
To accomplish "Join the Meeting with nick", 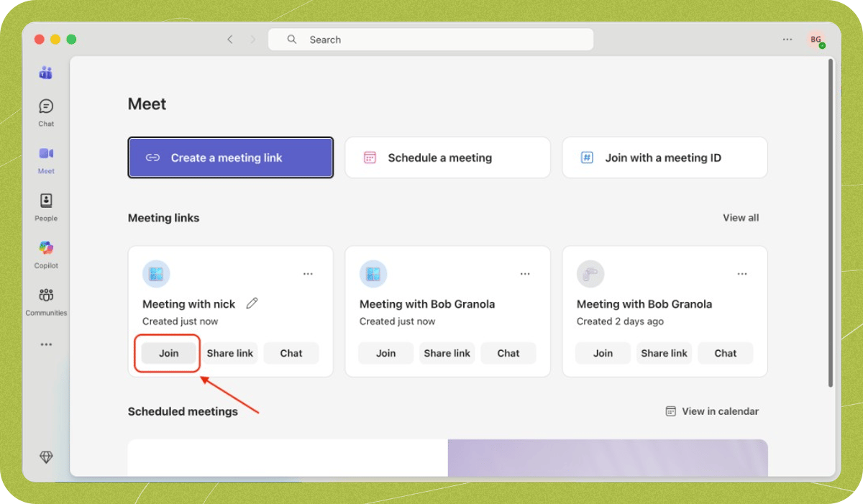I will click(169, 353).
